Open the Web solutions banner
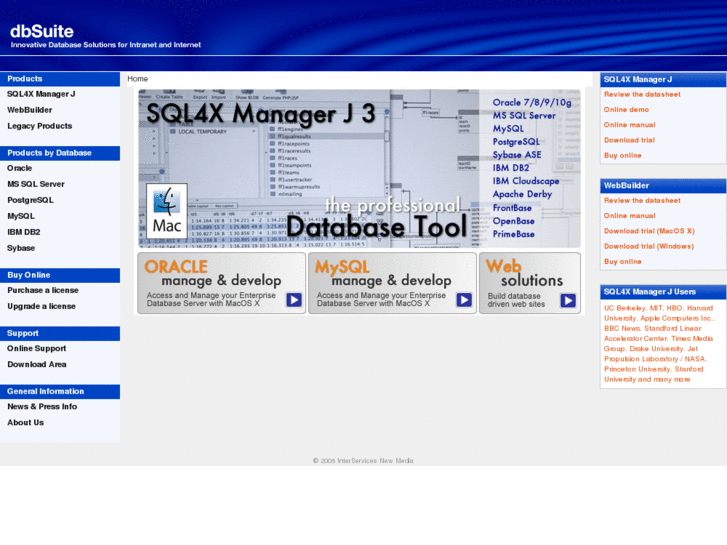This screenshot has width=727, height=545. pyautogui.click(x=530, y=283)
